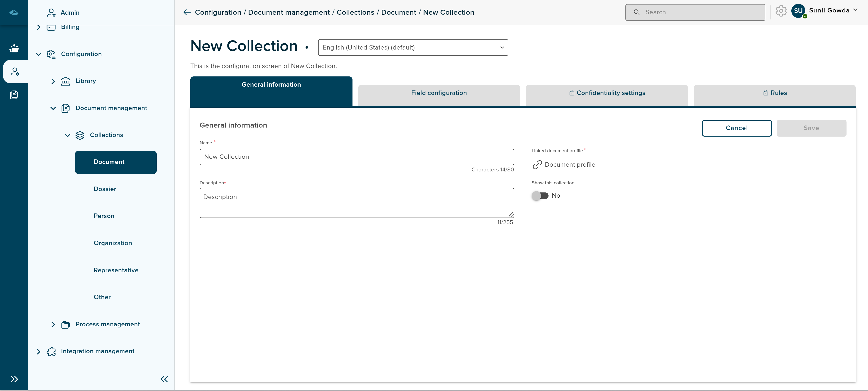This screenshot has height=391, width=868.
Task: Open the language dropdown
Action: [413, 47]
